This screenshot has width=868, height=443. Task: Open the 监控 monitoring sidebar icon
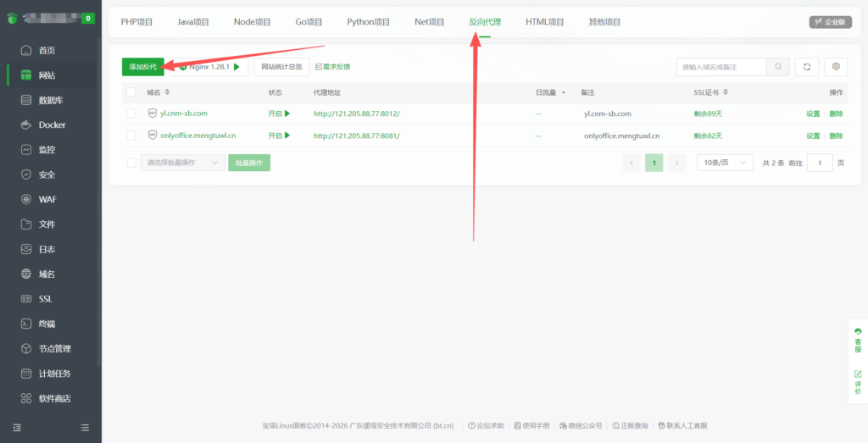(x=26, y=150)
